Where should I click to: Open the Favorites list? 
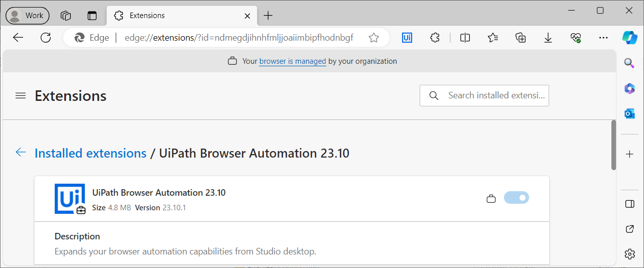pos(493,38)
